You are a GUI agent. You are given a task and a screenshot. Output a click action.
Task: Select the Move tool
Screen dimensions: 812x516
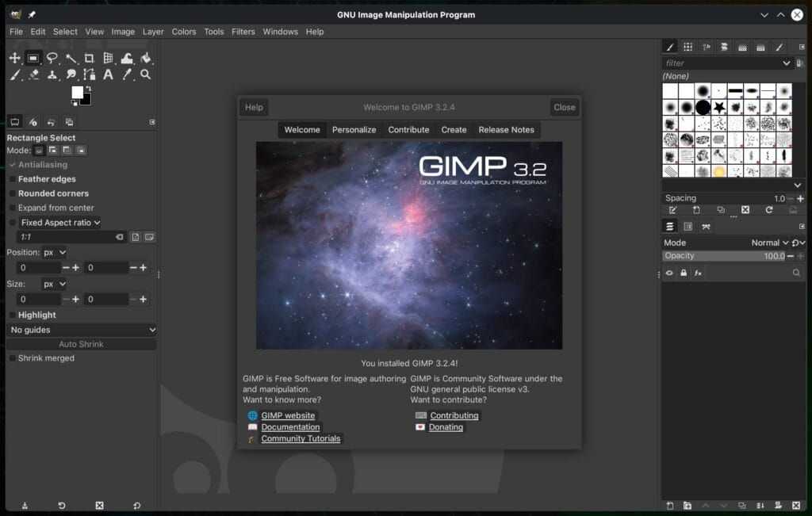click(x=15, y=58)
